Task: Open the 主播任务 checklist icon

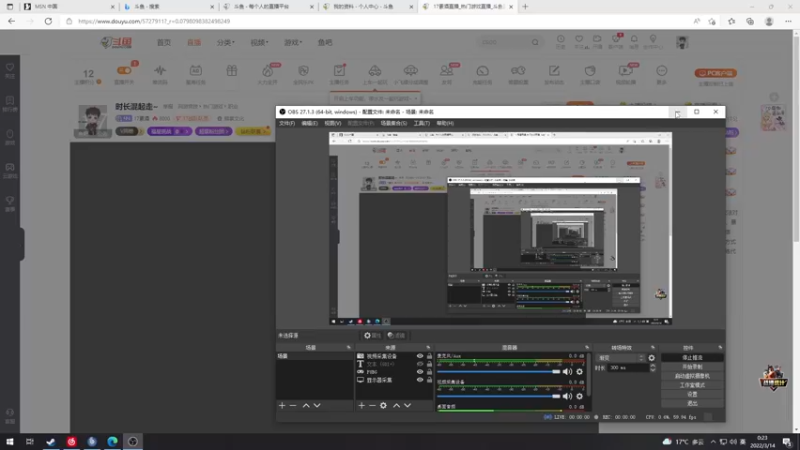Action: click(339, 70)
